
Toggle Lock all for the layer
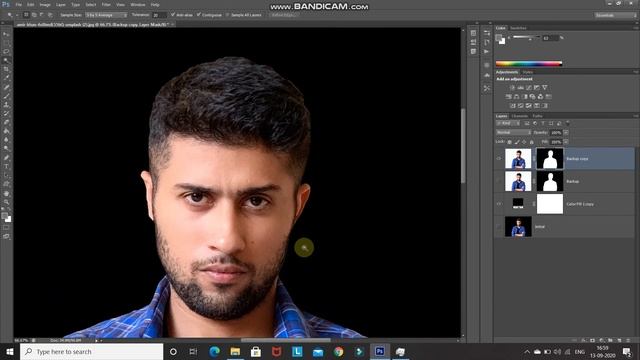[x=531, y=142]
